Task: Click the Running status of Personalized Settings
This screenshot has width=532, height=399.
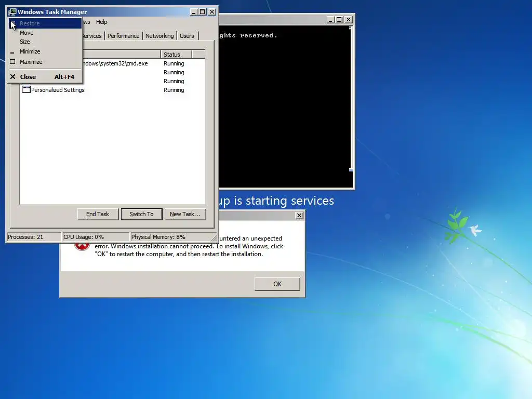Action: (174, 90)
